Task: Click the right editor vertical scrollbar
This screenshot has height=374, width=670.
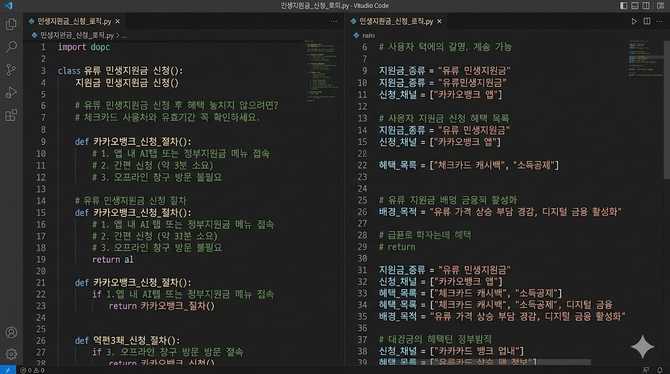Action: pyautogui.click(x=667, y=110)
